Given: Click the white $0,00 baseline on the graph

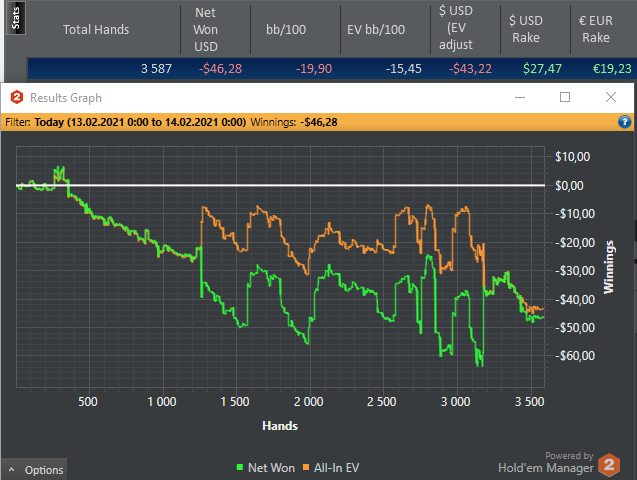Looking at the screenshot, I should pos(280,185).
